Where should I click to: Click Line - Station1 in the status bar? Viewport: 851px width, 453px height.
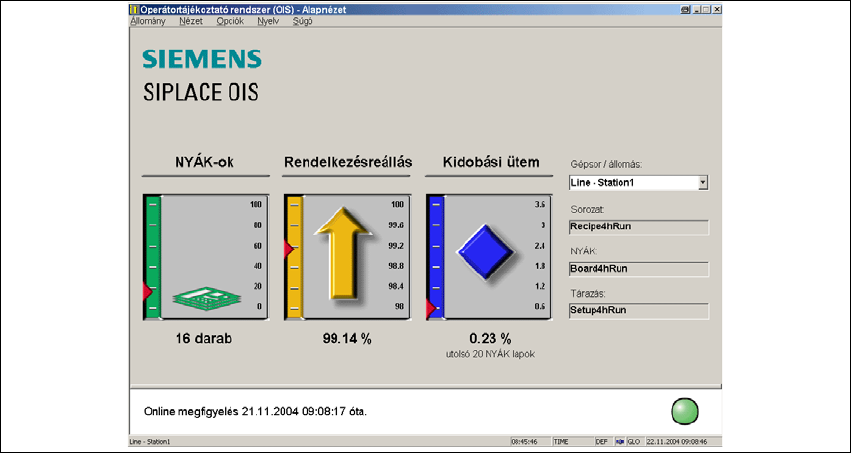tap(150, 442)
